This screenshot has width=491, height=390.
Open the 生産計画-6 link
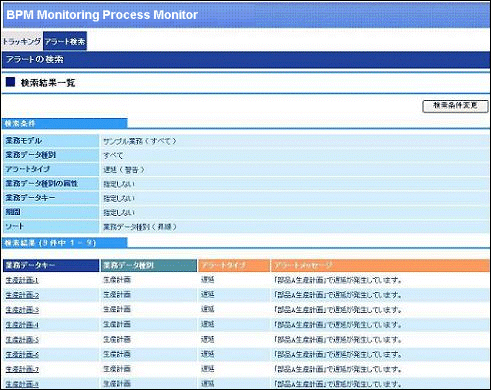22,355
